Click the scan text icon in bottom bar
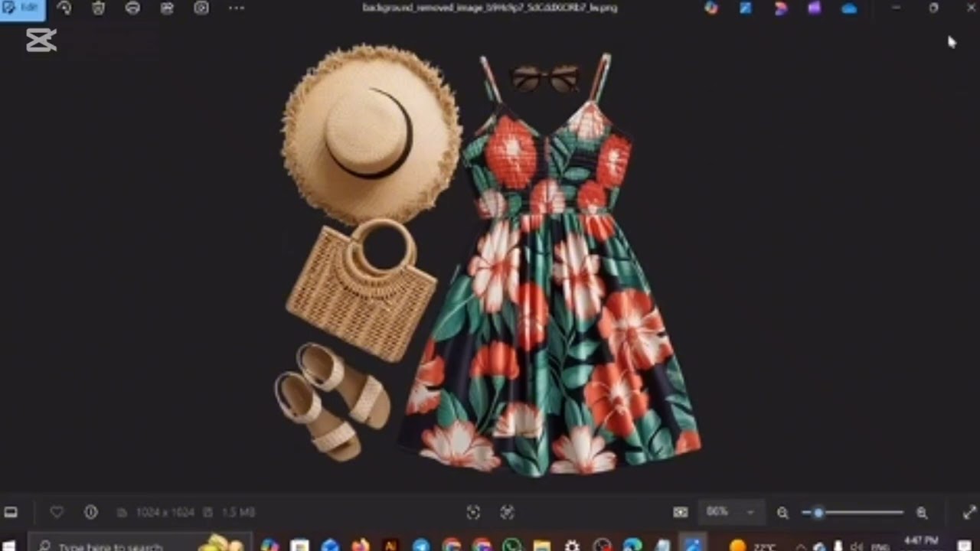Image resolution: width=980 pixels, height=551 pixels. tap(507, 512)
